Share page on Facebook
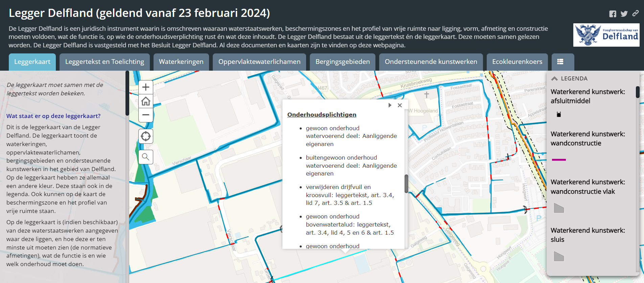 pos(613,14)
